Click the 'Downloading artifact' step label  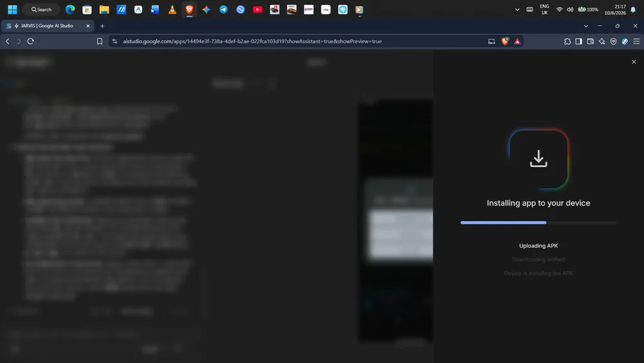point(538,259)
